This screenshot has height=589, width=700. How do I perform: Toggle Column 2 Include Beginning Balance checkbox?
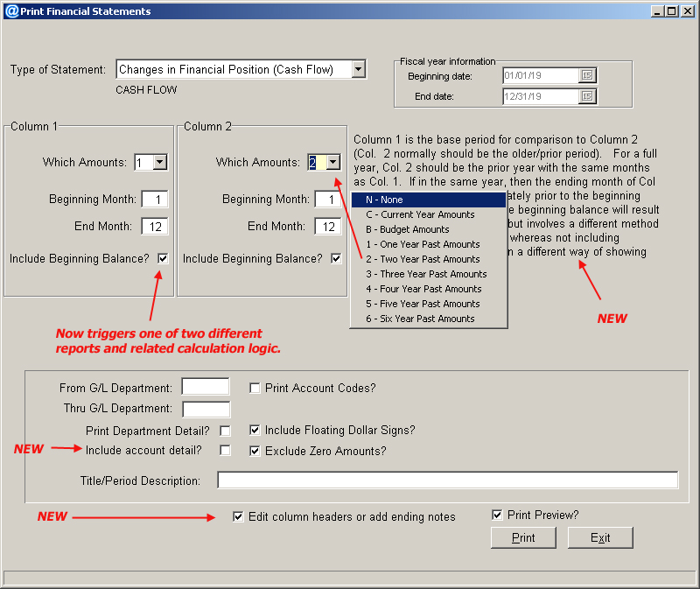point(336,258)
